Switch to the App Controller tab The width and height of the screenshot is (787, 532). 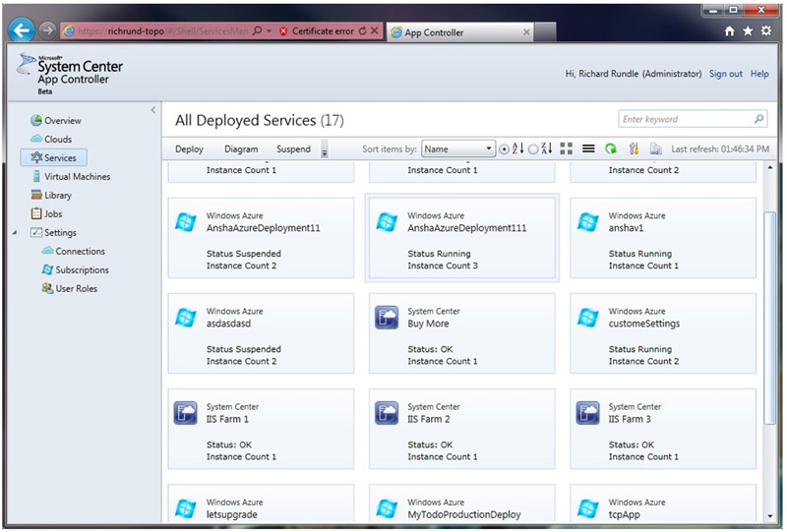[459, 32]
